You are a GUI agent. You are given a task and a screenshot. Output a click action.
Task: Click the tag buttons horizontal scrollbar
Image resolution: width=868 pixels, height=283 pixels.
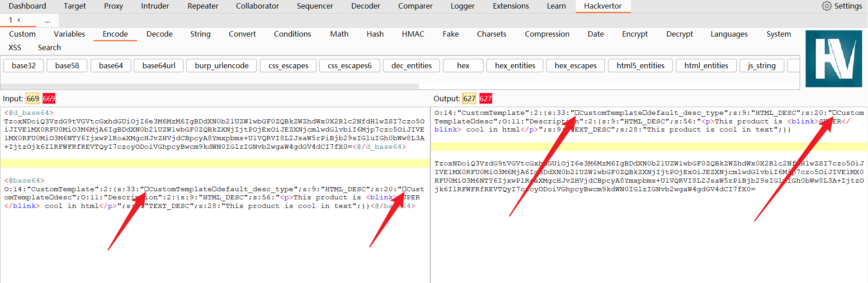coord(210,86)
